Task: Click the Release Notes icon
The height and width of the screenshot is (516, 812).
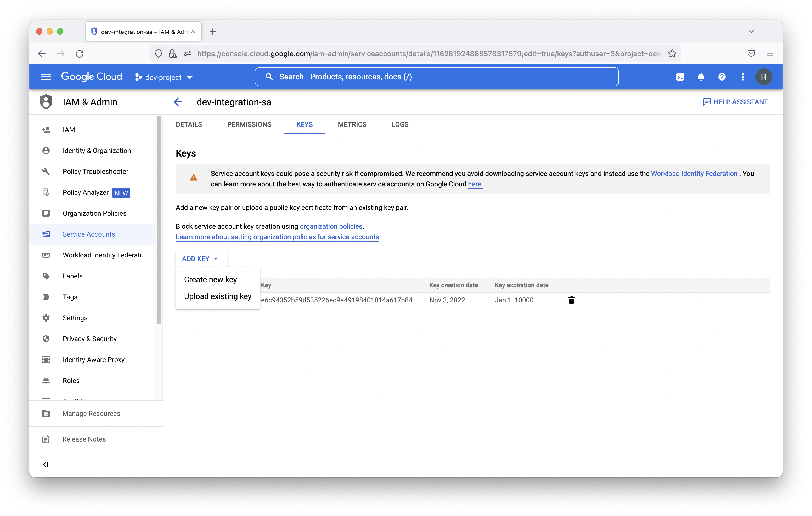Action: (x=46, y=439)
